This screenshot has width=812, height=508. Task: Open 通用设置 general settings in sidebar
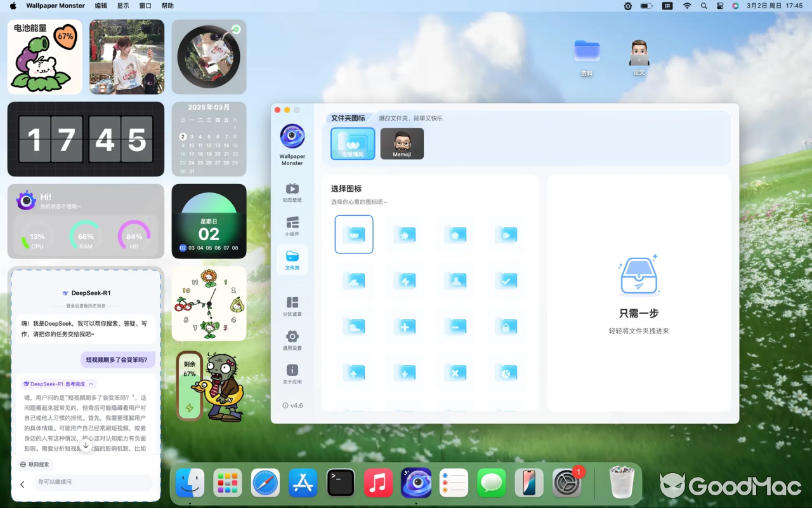(292, 340)
